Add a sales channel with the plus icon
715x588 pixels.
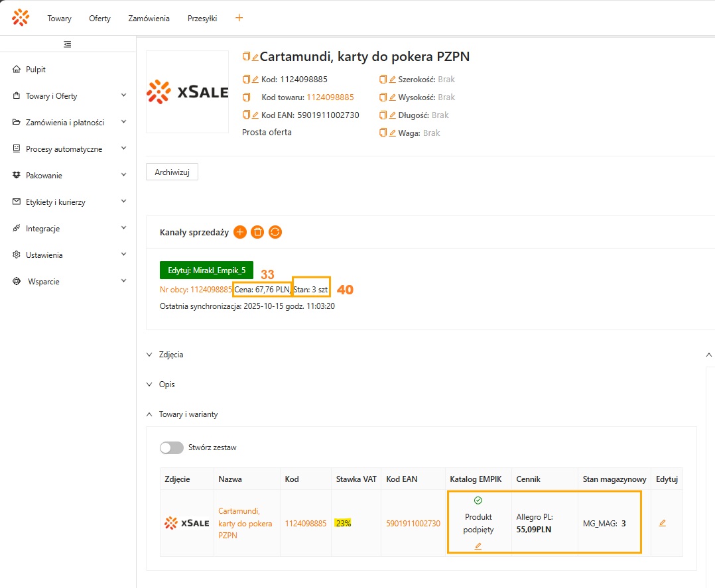(x=240, y=232)
